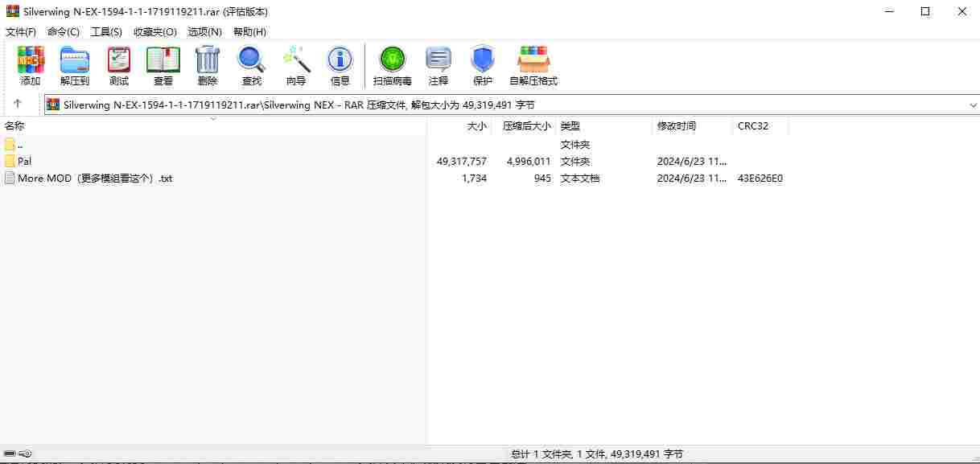This screenshot has height=464, width=980.
Task: Click the modified time in the Pal row
Action: coord(692,161)
